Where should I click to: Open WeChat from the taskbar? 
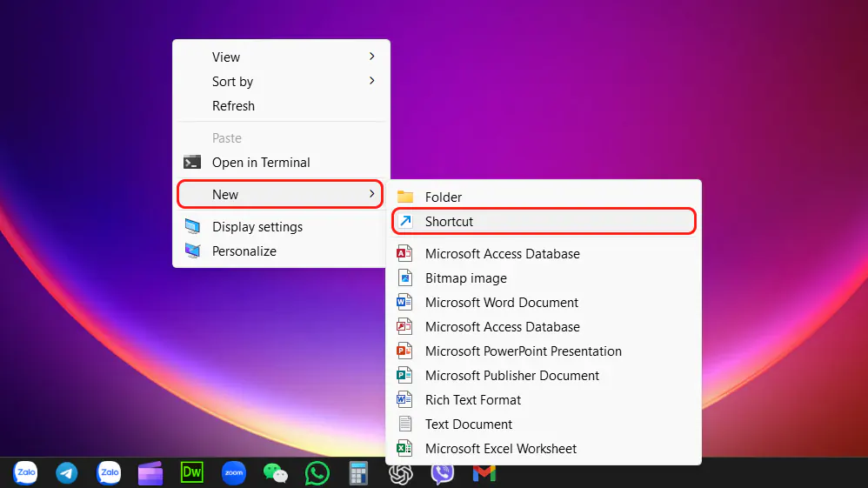(275, 473)
